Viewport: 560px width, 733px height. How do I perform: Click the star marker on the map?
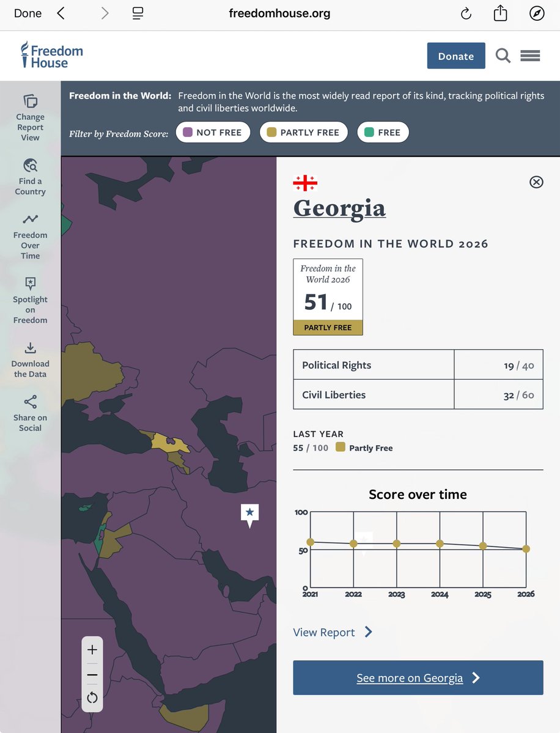pos(249,515)
